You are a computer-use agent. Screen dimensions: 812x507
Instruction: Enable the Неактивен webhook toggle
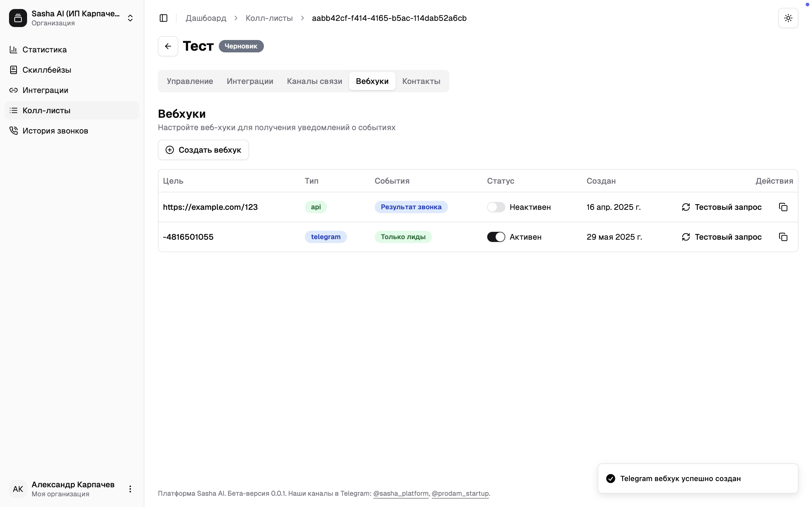tap(496, 207)
